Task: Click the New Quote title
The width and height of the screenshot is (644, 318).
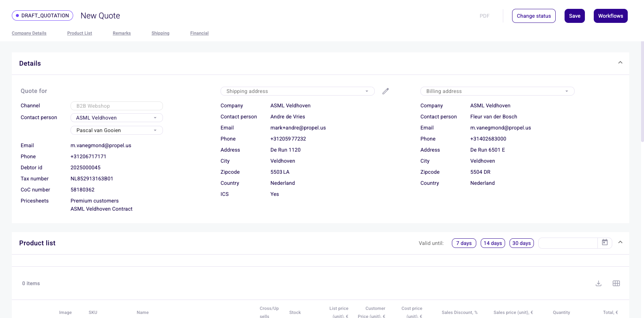Action: point(100,15)
